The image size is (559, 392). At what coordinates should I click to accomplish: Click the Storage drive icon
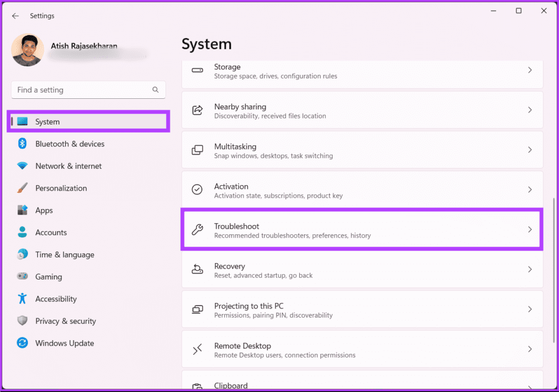[x=198, y=70]
